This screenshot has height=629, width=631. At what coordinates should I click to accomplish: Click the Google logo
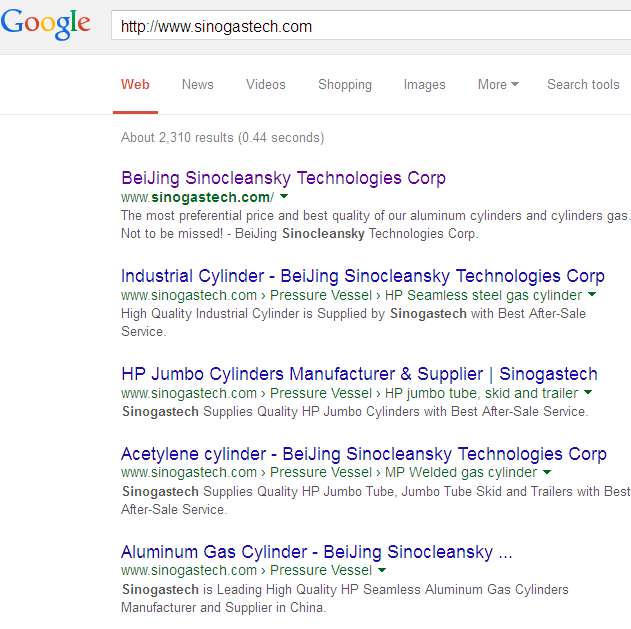coord(45,24)
